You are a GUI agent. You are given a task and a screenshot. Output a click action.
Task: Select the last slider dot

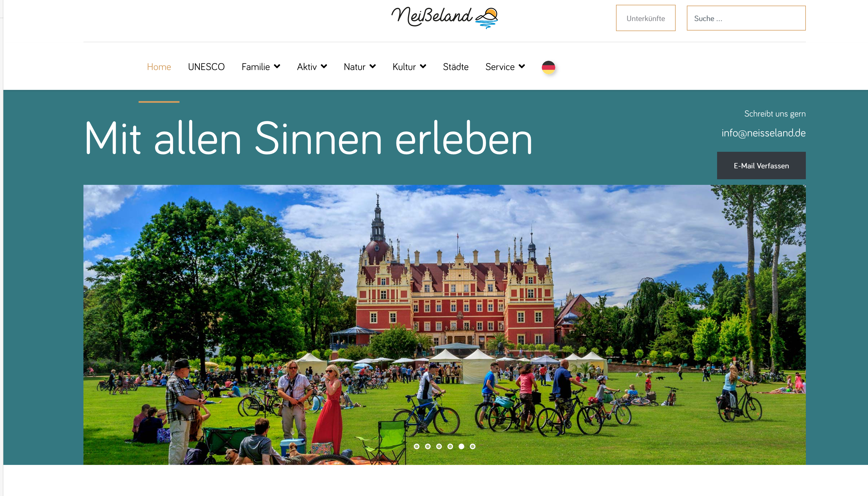(x=473, y=446)
